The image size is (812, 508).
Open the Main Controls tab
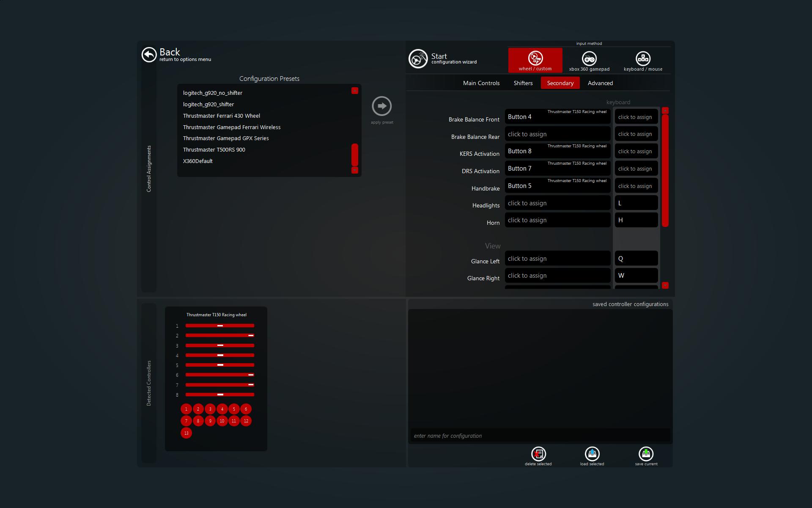click(x=481, y=83)
